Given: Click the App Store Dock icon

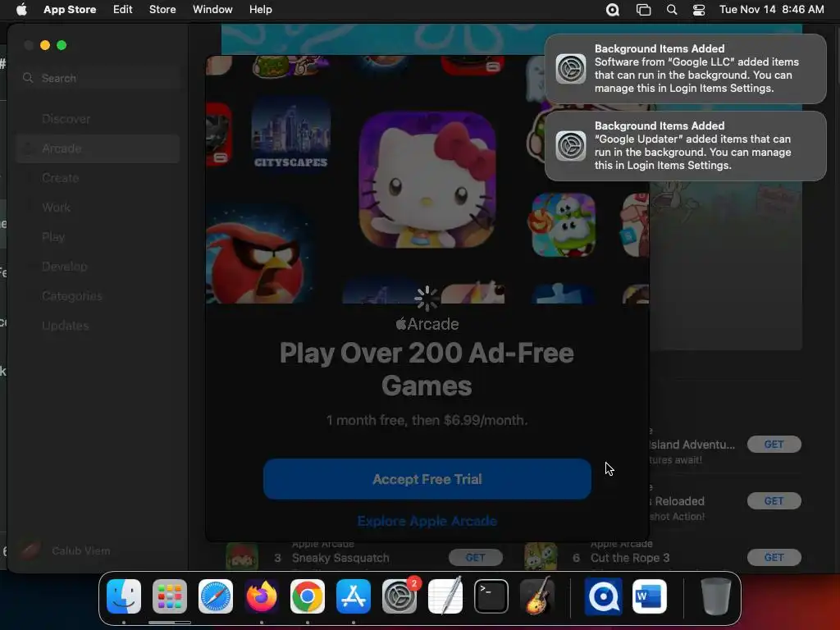Looking at the screenshot, I should pos(354,596).
